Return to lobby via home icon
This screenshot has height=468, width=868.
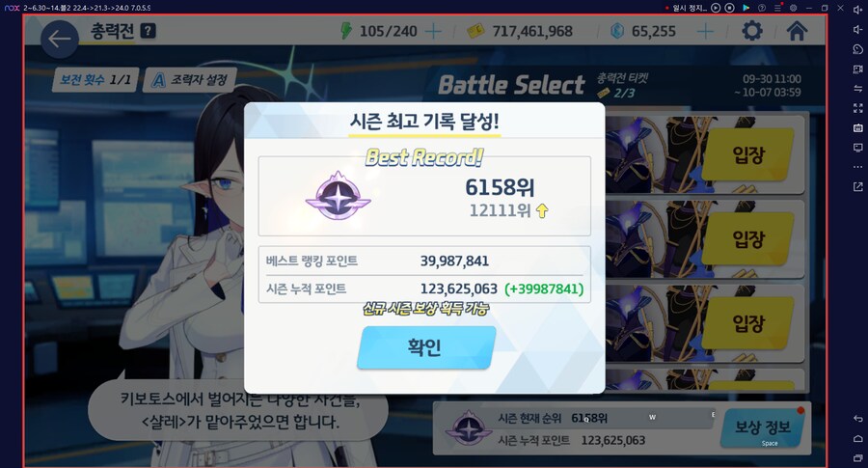[x=796, y=31]
